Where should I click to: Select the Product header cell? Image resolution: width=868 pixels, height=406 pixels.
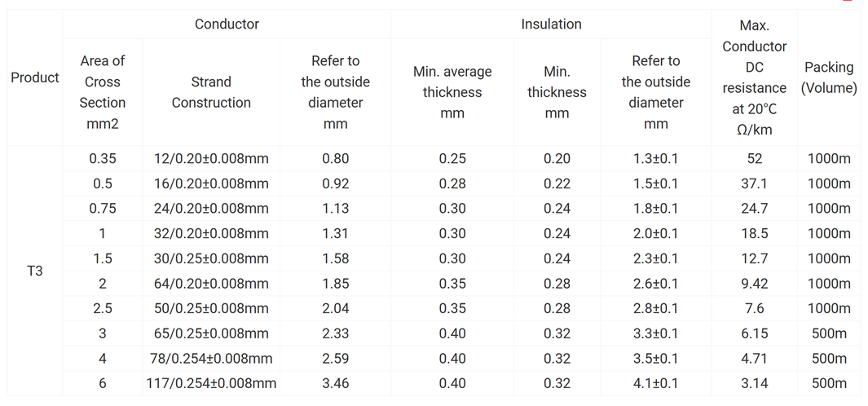tap(35, 77)
